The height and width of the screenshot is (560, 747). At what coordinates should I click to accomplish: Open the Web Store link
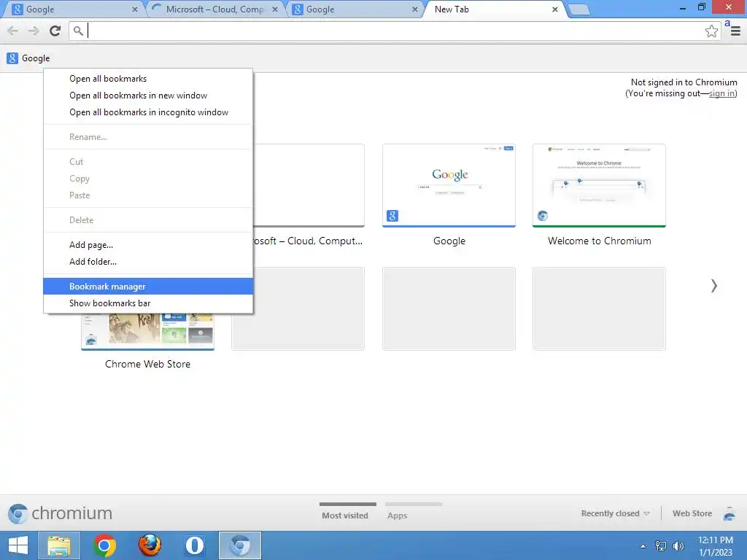click(x=692, y=513)
